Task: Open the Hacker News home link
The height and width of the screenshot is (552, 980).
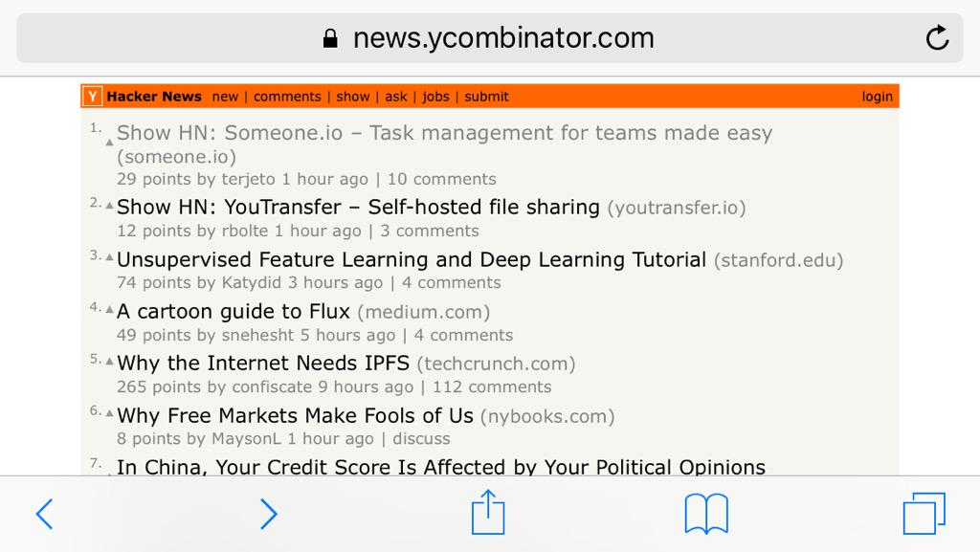Action: [154, 97]
